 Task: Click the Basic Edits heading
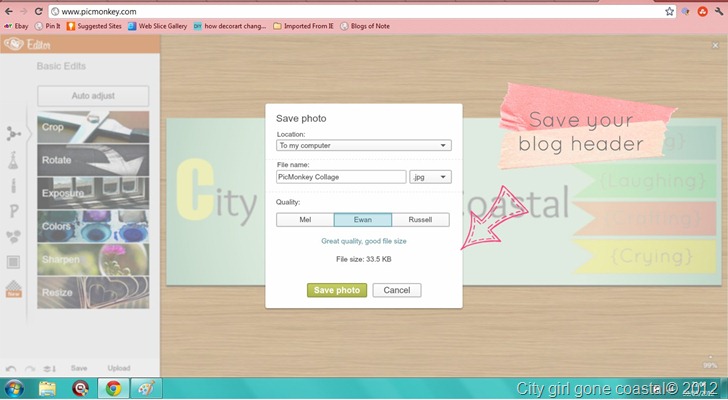coord(61,66)
